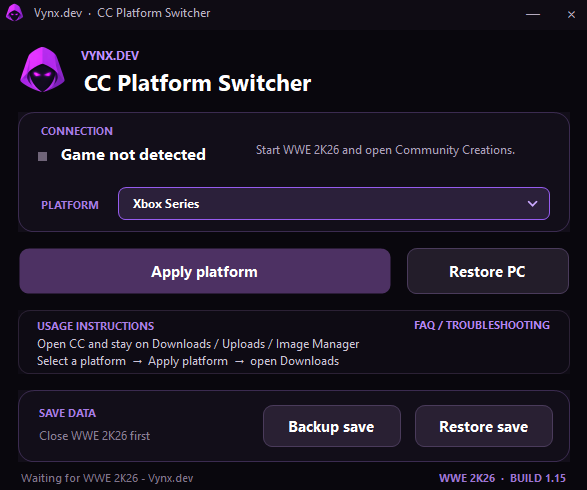Click the CONNECTION section label

(77, 131)
